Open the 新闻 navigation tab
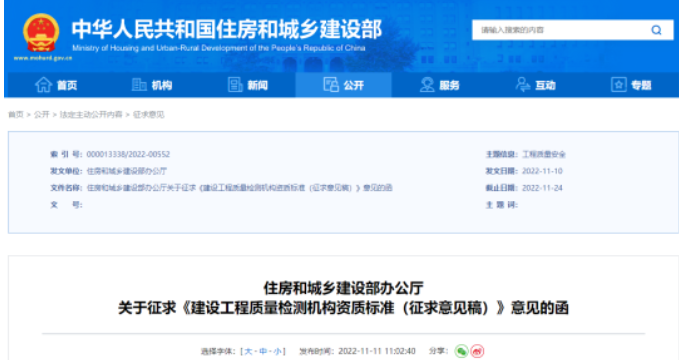679x360 pixels. 248,85
